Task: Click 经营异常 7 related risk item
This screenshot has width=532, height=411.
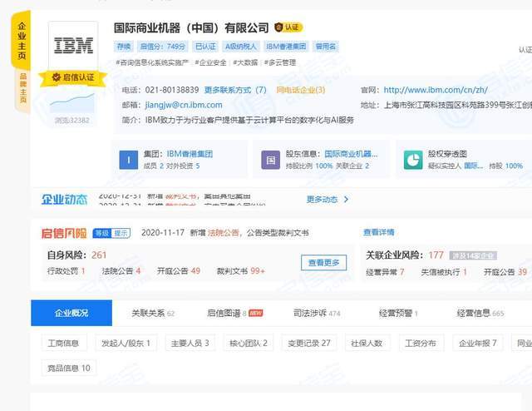Action: pos(385,272)
